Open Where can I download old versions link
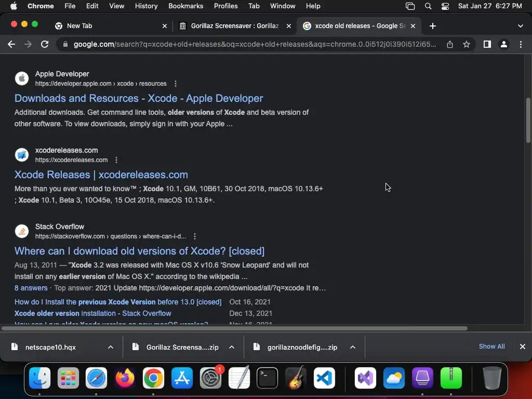532x399 pixels. pyautogui.click(x=139, y=251)
